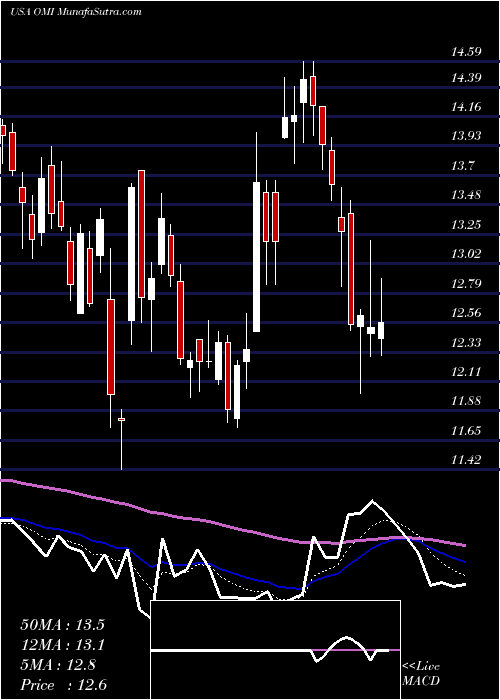Click the 13.93 price axis label

466,136
